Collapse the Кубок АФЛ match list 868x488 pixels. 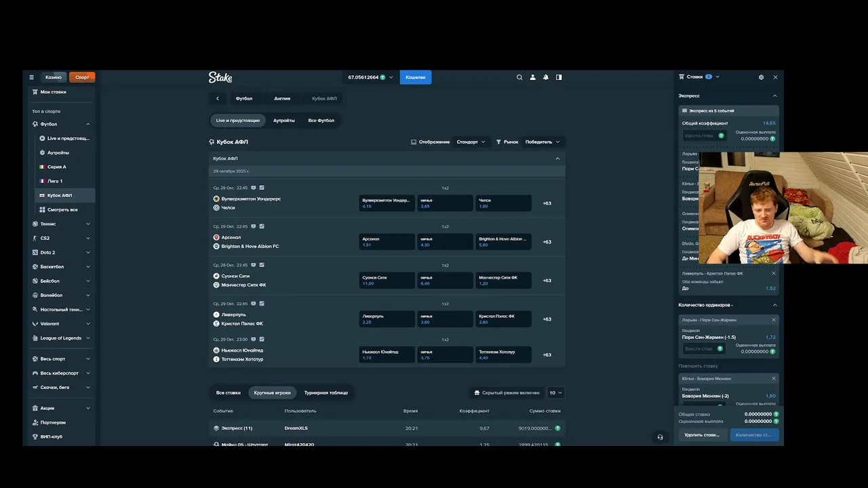click(557, 159)
